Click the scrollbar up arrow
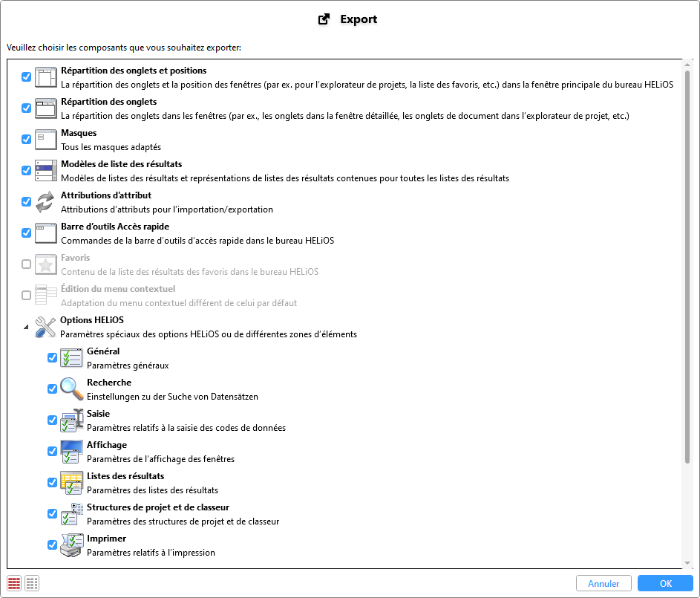 pyautogui.click(x=687, y=65)
